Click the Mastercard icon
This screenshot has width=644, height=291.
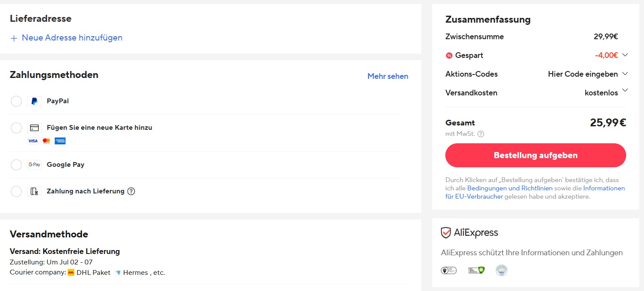(x=46, y=141)
